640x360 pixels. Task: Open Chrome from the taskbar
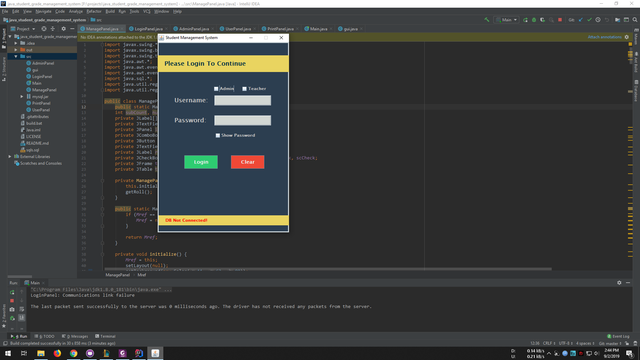[73, 353]
